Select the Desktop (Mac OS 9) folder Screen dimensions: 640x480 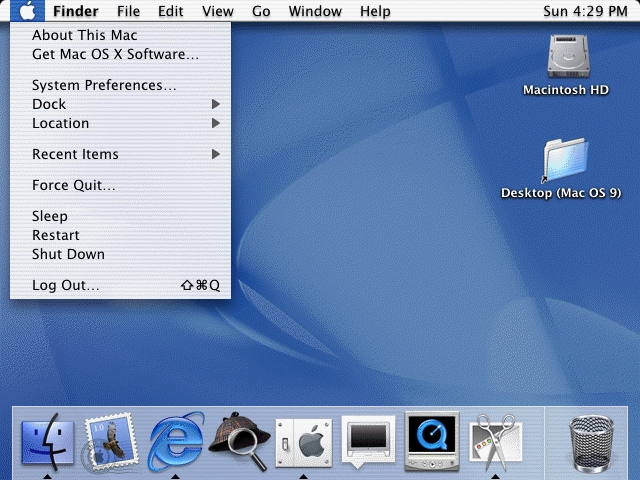565,161
